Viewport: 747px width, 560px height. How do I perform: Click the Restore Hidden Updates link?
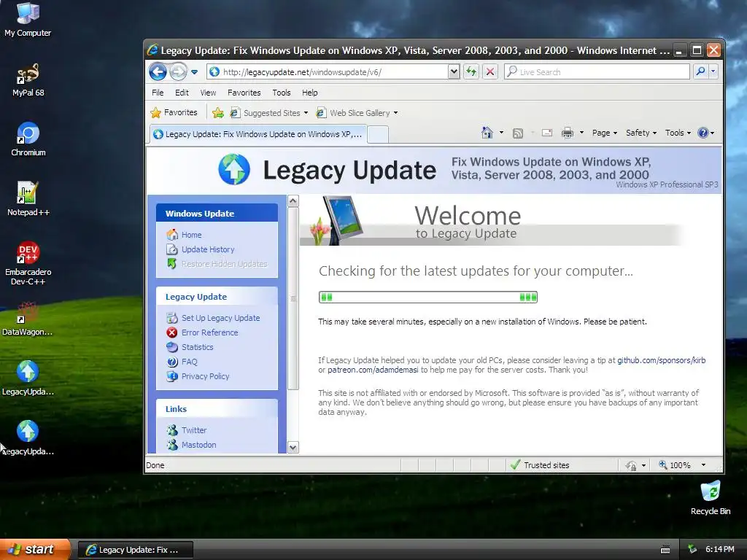[224, 264]
